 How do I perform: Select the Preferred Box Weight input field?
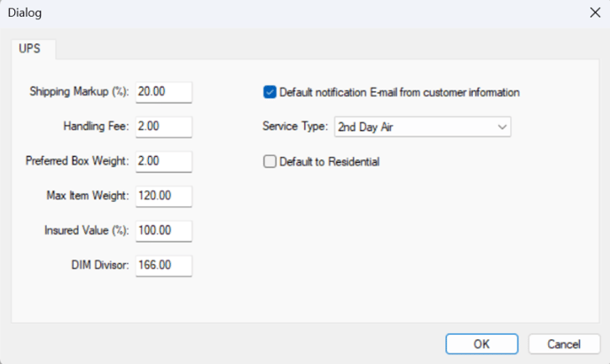pyautogui.click(x=164, y=161)
